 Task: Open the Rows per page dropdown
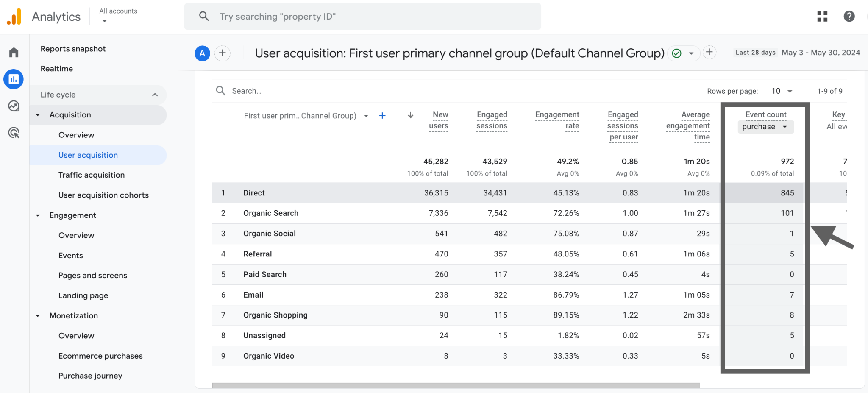(781, 91)
